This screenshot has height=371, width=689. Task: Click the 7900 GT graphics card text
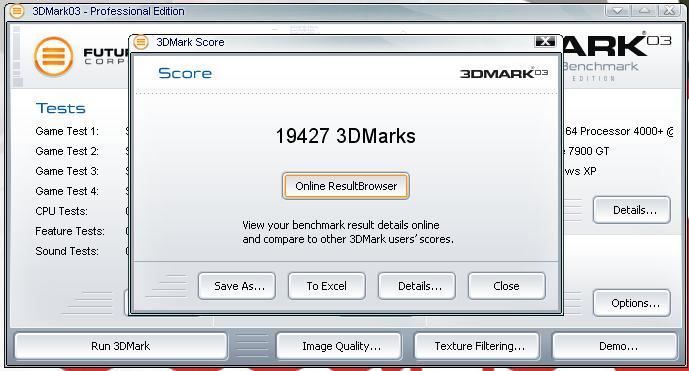(x=588, y=151)
